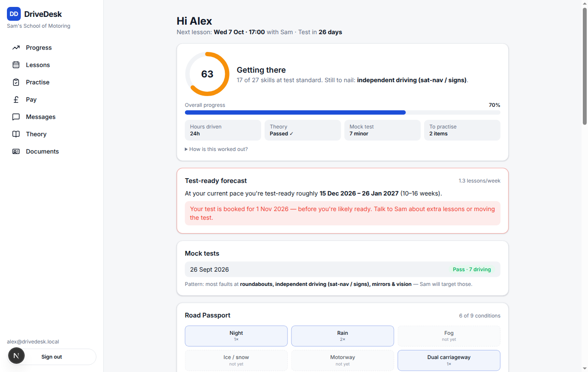This screenshot has width=588, height=372.
Task: Click the 70% overall progress value
Action: (494, 105)
